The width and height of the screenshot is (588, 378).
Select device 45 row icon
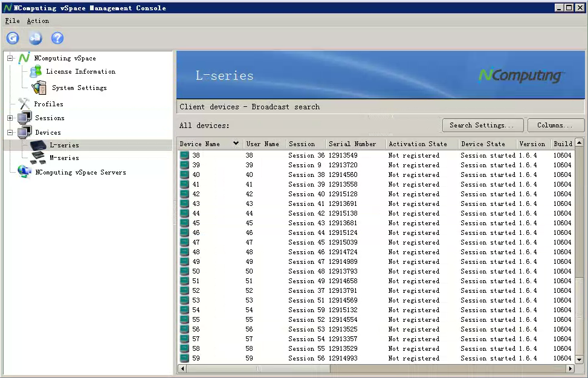click(184, 223)
